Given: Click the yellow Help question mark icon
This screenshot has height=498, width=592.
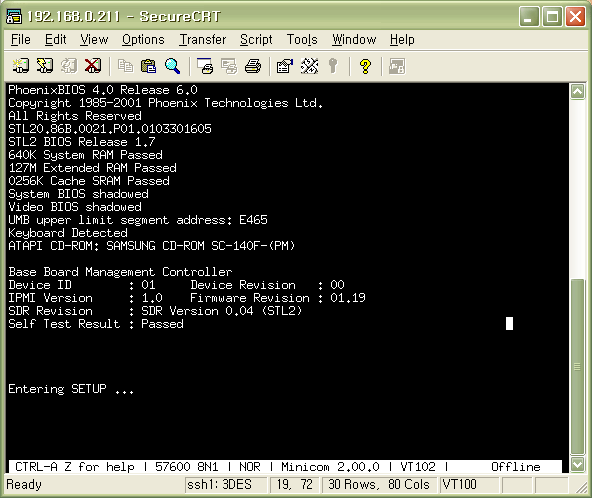Looking at the screenshot, I should pyautogui.click(x=365, y=66).
